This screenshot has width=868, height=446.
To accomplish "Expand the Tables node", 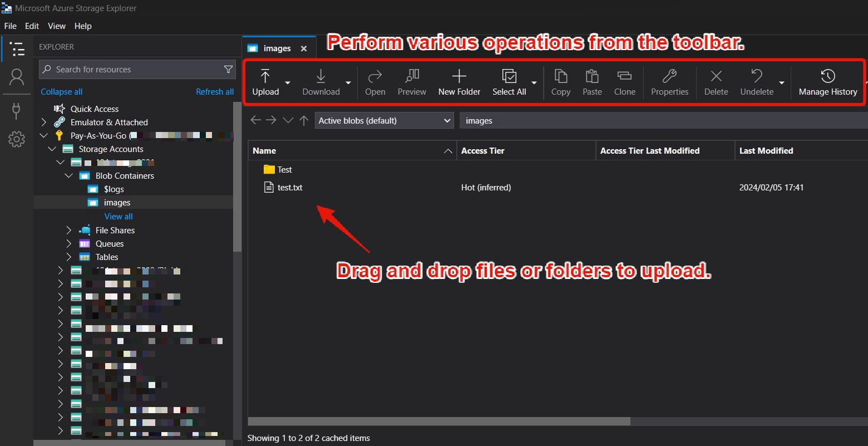I will click(69, 257).
